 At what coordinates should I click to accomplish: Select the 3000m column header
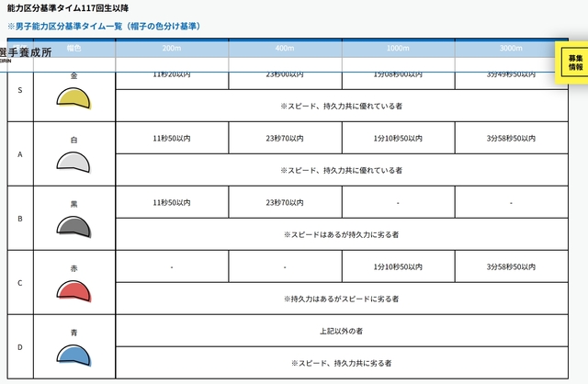point(510,47)
